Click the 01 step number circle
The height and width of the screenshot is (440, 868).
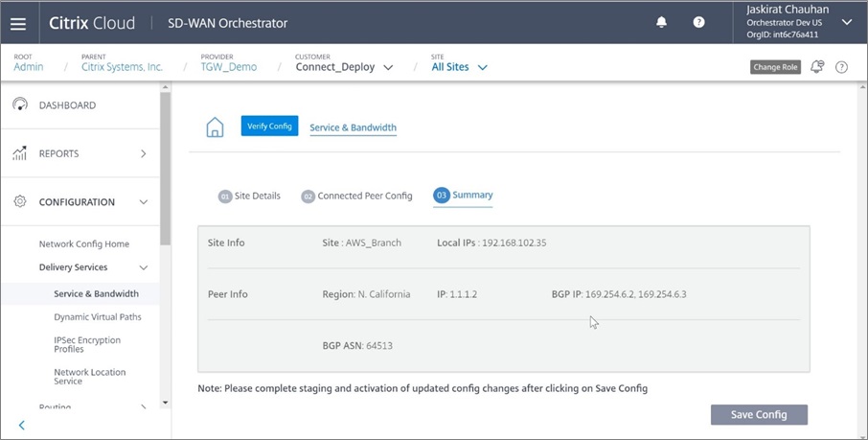[x=225, y=197]
